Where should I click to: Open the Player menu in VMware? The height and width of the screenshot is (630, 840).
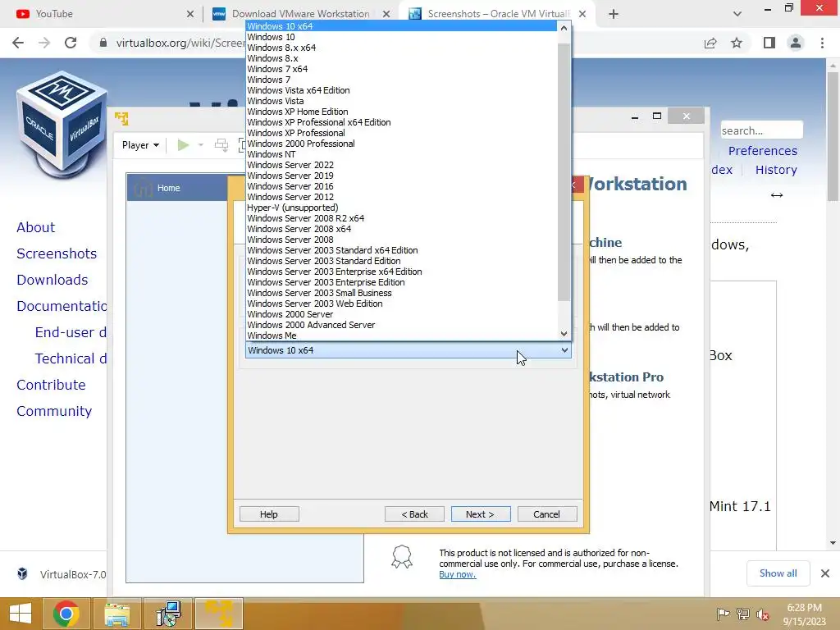[x=140, y=145]
